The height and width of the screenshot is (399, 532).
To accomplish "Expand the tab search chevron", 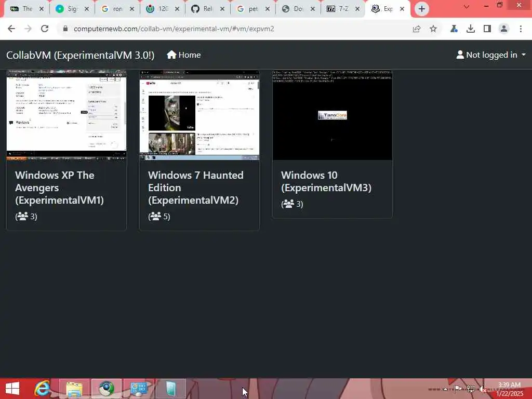I will coord(467,6).
